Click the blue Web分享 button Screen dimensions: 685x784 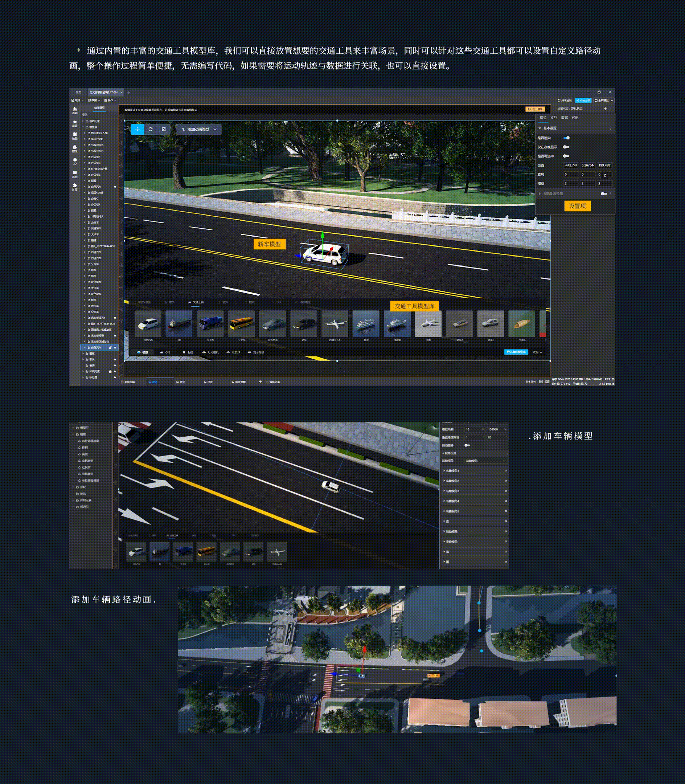(583, 100)
